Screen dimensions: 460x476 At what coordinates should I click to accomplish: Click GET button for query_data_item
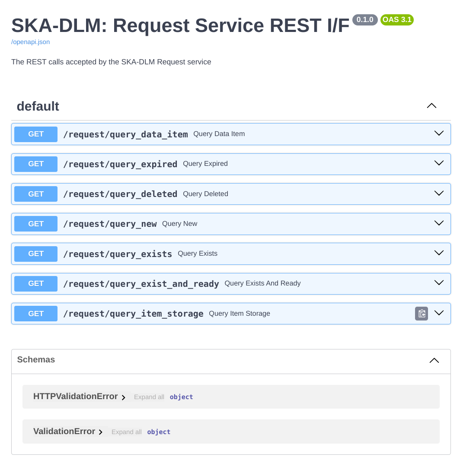click(x=36, y=134)
